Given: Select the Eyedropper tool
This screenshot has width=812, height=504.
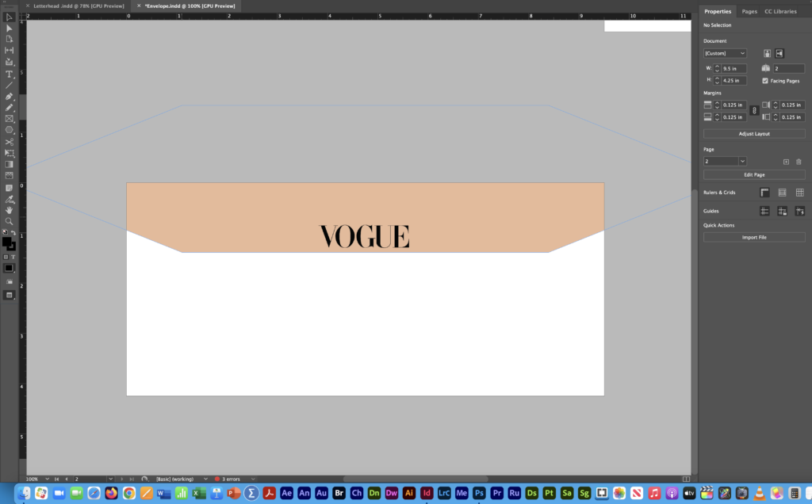Looking at the screenshot, I should click(9, 199).
